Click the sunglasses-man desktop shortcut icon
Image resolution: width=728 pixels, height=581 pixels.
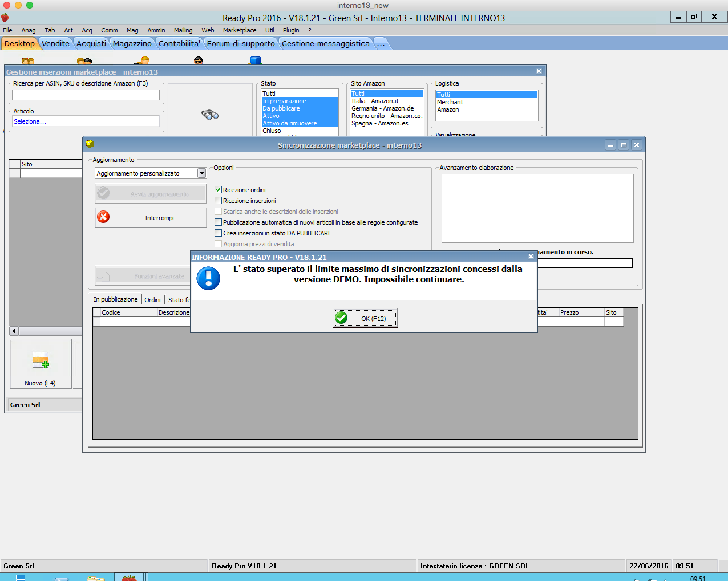199,60
